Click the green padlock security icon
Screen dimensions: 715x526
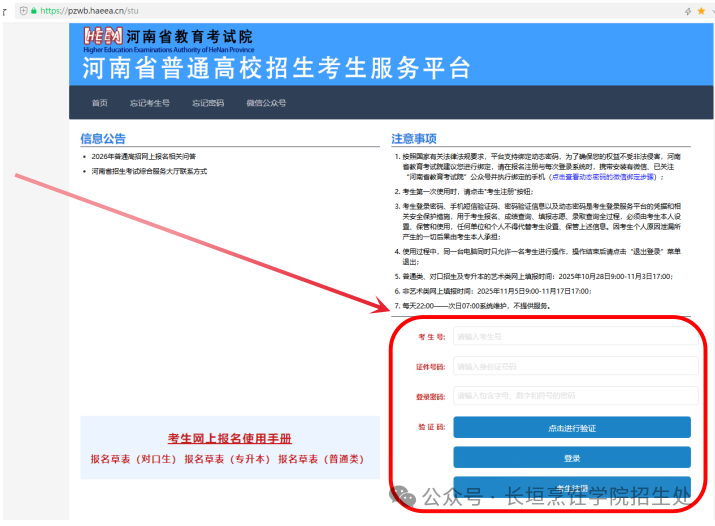(35, 10)
